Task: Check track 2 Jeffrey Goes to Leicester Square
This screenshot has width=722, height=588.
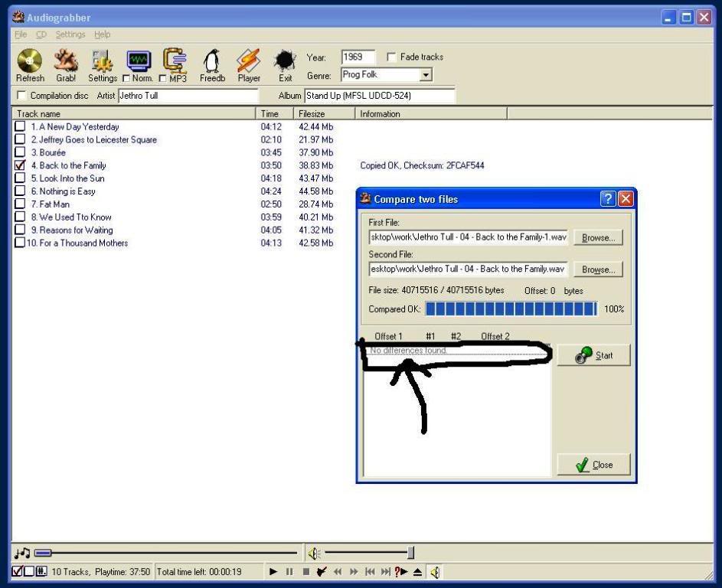Action: [20, 139]
